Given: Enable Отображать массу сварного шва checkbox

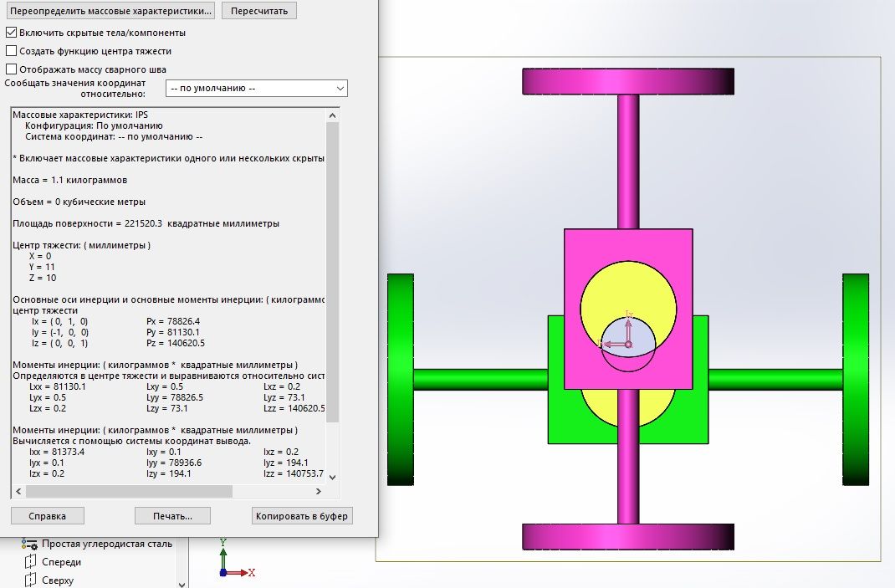Looking at the screenshot, I should (x=12, y=69).
